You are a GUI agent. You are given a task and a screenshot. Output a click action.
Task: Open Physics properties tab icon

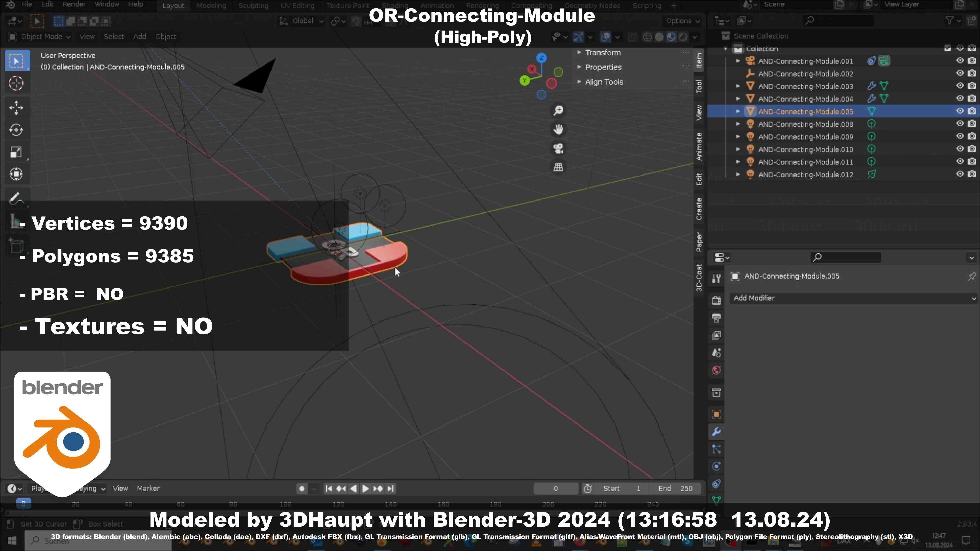click(x=716, y=467)
